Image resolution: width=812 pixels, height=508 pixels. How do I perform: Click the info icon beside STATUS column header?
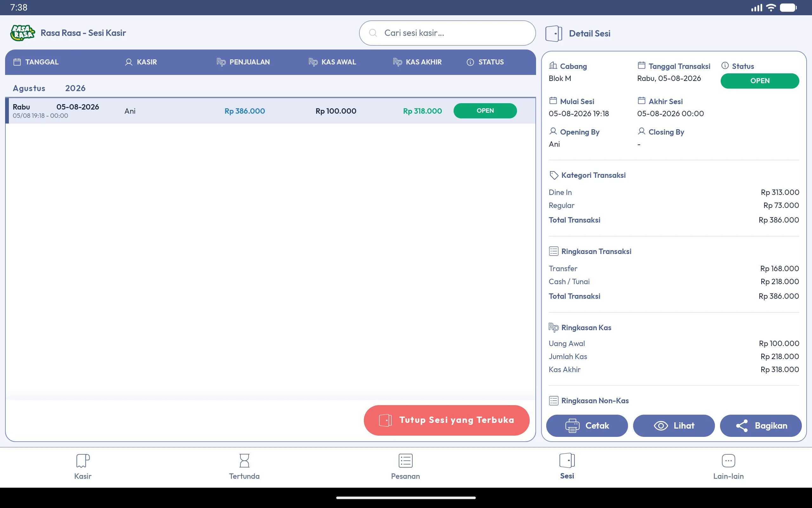470,62
